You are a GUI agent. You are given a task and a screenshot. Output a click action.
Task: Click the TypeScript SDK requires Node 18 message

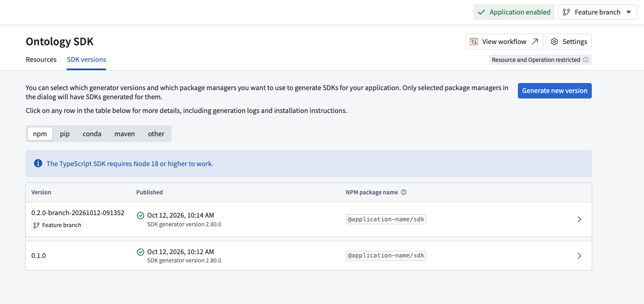point(130,164)
